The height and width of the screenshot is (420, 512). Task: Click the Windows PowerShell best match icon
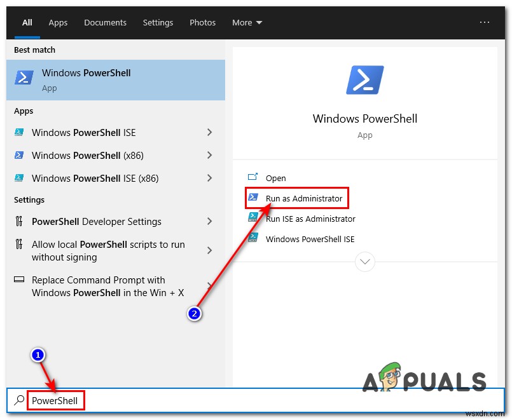[x=24, y=78]
